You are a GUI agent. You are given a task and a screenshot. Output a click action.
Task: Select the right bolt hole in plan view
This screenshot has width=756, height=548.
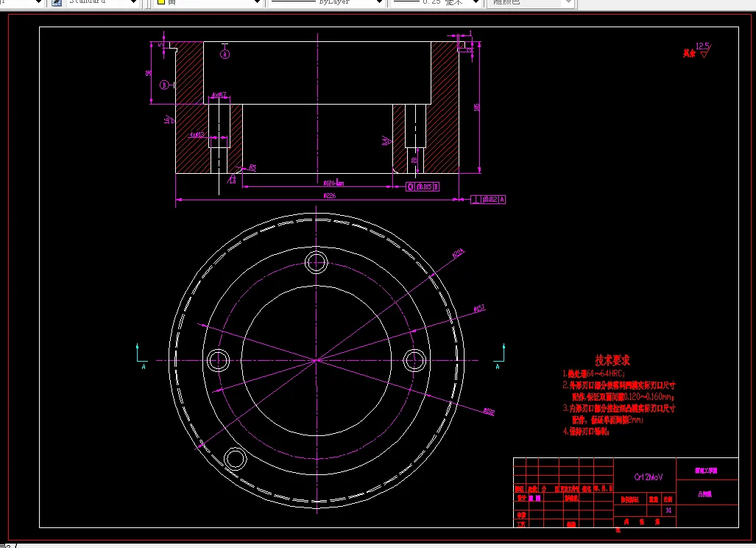[x=414, y=360]
